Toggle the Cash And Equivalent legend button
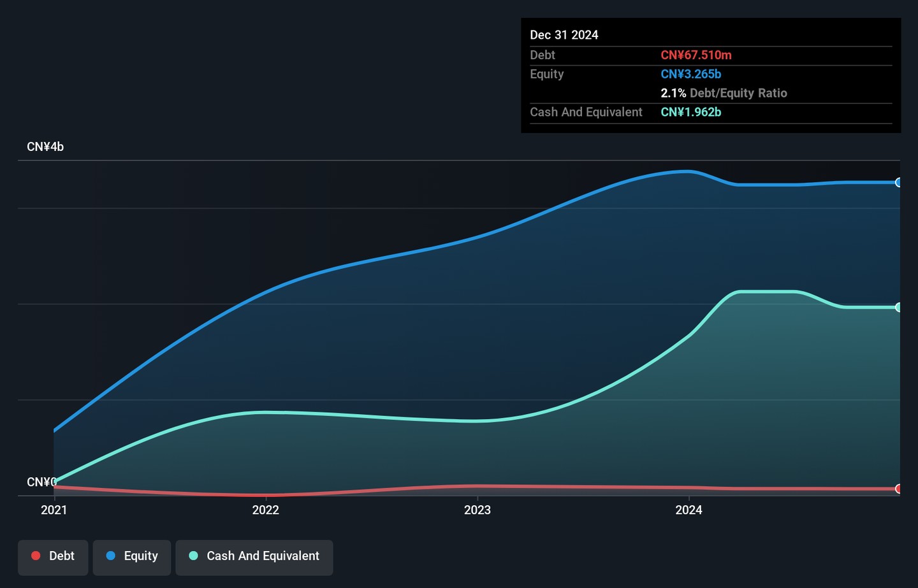 tap(254, 557)
